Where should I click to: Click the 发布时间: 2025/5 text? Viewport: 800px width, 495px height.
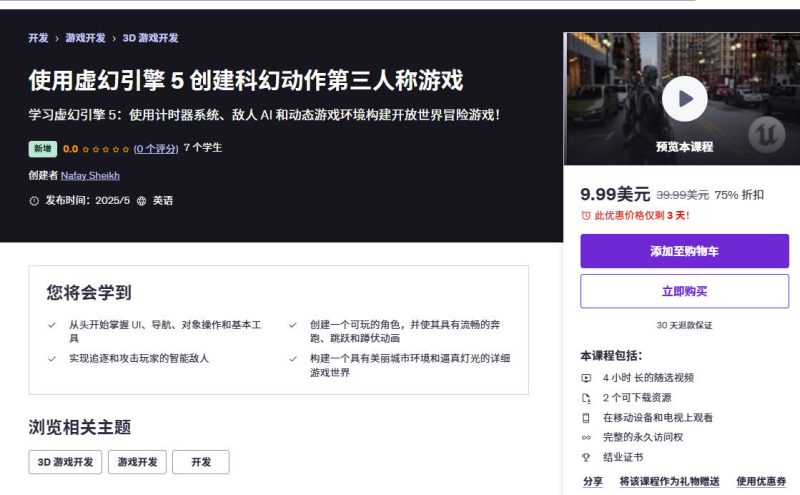(x=88, y=201)
